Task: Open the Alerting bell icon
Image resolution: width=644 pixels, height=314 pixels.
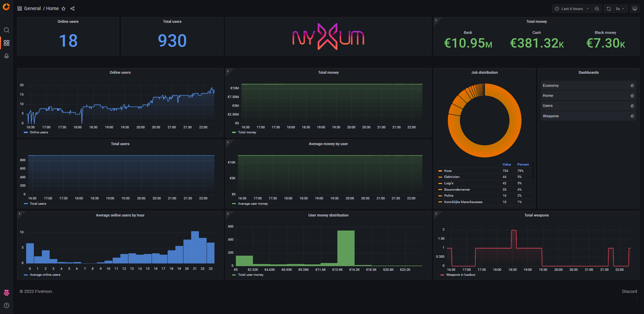Action: pyautogui.click(x=6, y=56)
